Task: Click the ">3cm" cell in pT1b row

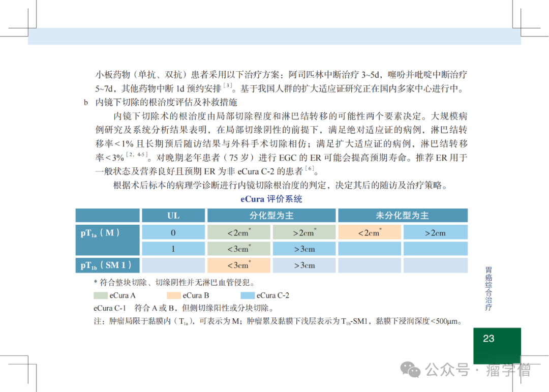Action: point(304,265)
